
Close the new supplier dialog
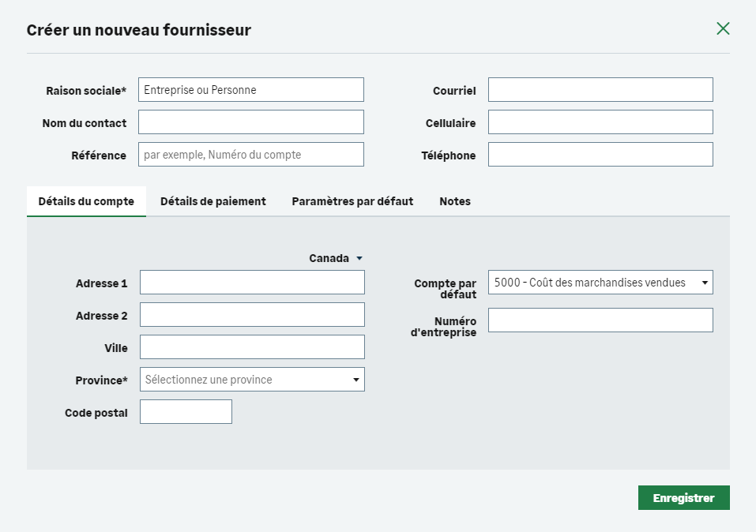(723, 29)
